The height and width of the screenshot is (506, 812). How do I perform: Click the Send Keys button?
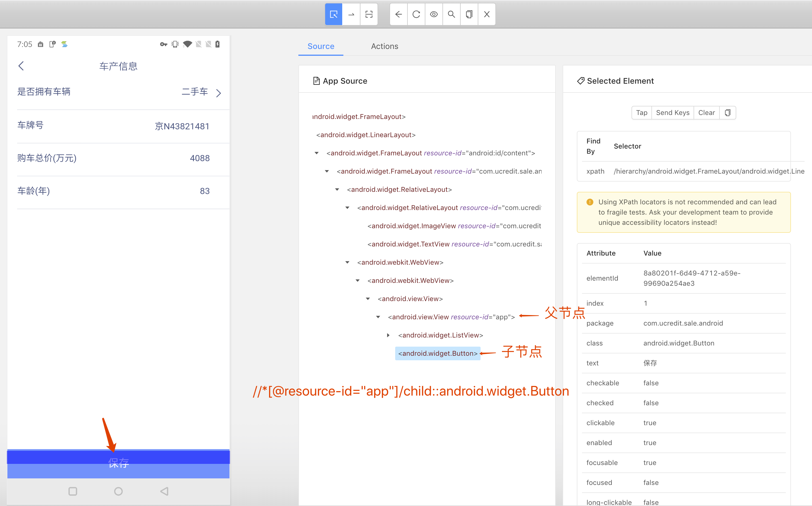click(672, 113)
